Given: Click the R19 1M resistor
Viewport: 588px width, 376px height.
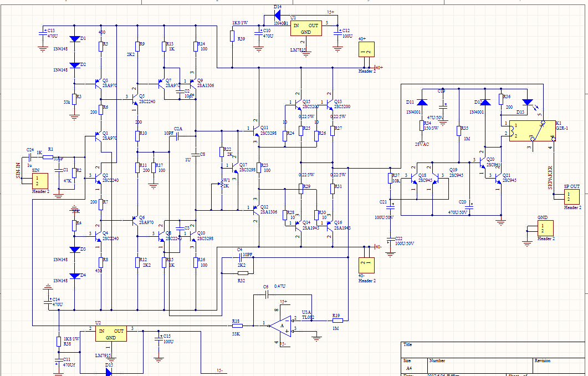Looking at the screenshot, I should click(x=338, y=321).
